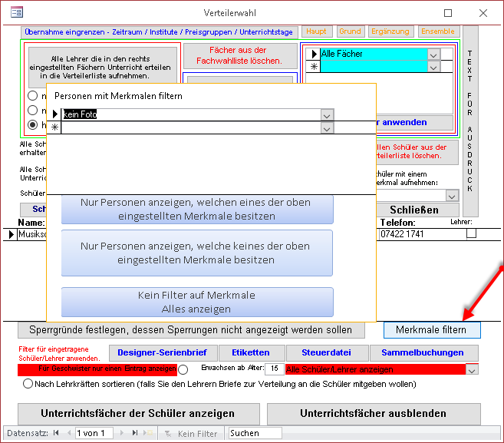Go to previous record in navigation bar

pos(67,434)
